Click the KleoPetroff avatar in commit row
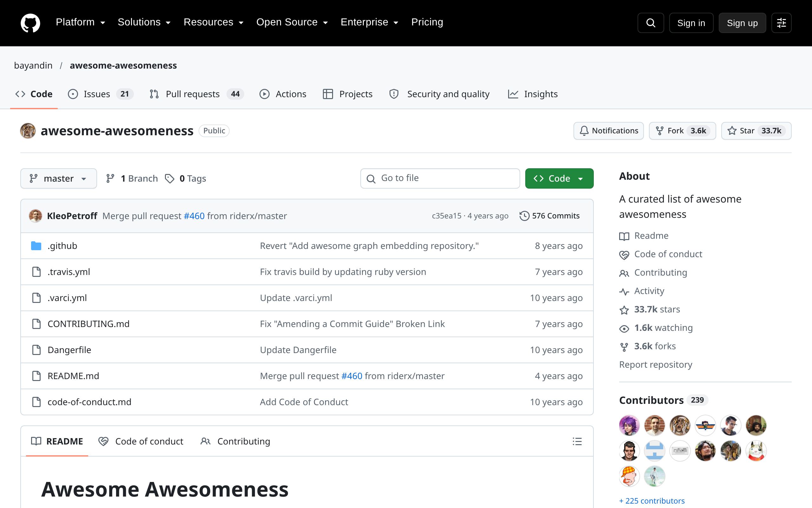Image resolution: width=812 pixels, height=508 pixels. [36, 216]
